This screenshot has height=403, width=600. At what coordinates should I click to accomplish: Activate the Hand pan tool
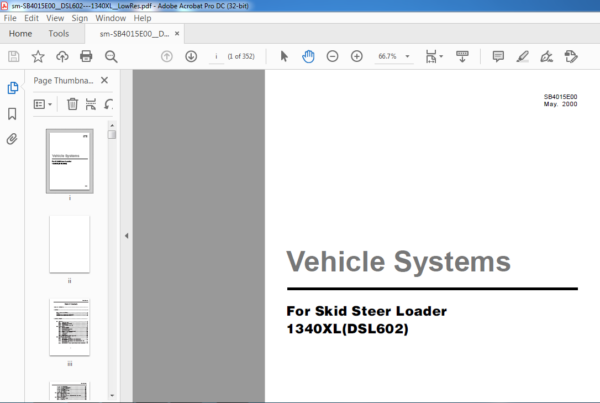click(x=308, y=57)
